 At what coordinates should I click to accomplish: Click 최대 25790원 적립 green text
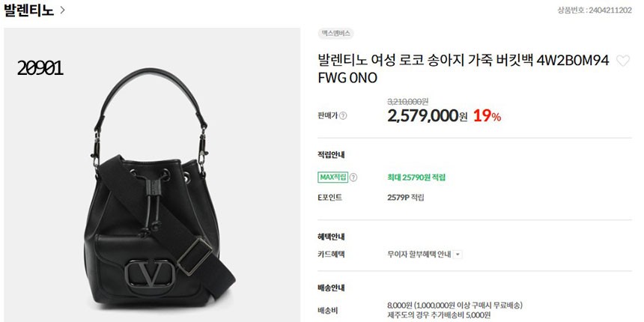pos(416,177)
